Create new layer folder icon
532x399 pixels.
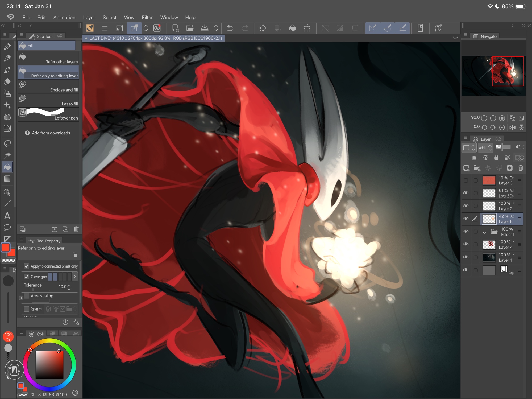tap(477, 168)
